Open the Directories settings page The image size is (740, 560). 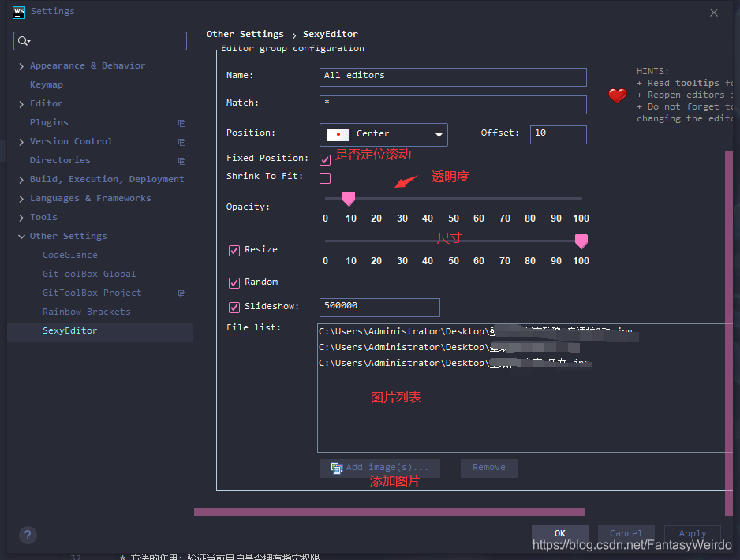[x=60, y=160]
